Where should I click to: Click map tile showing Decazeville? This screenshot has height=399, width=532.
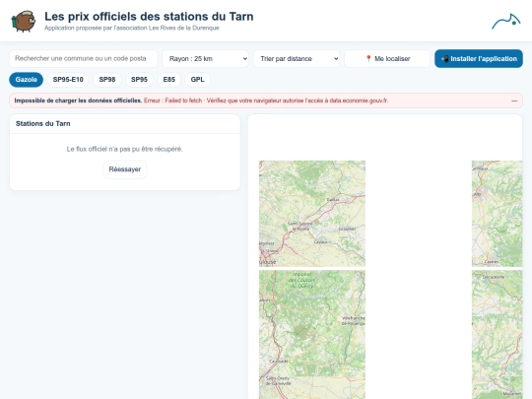coord(498,323)
